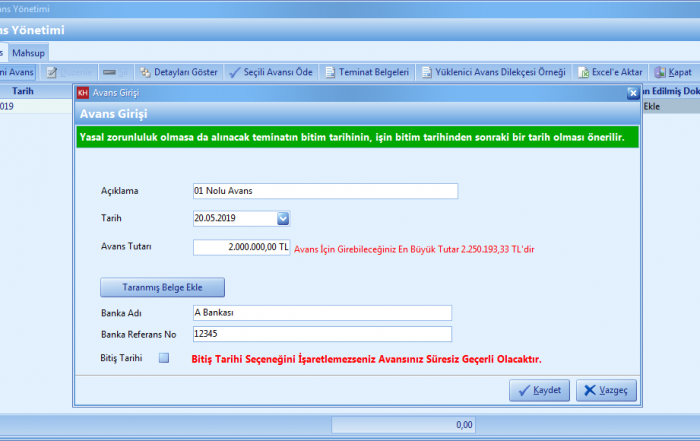Focus the Banka Adı input field

click(321, 313)
